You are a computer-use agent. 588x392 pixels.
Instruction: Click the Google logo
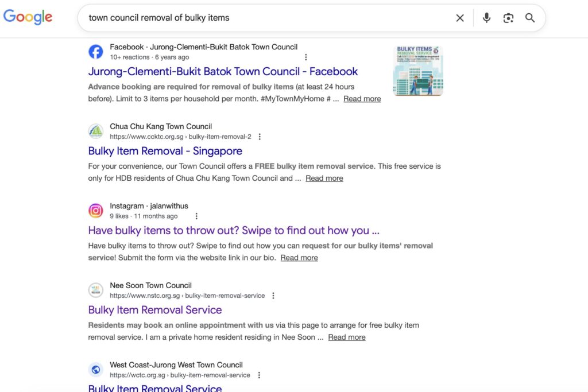[28, 17]
